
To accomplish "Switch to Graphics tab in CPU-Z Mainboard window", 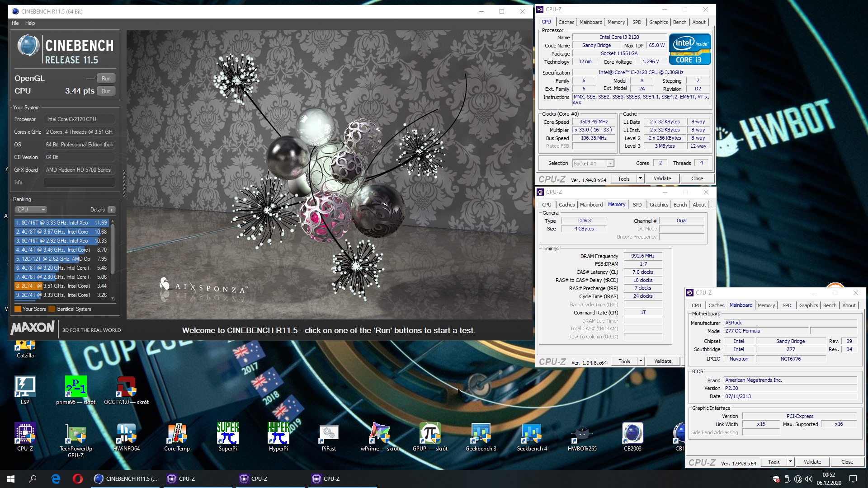I will click(808, 305).
